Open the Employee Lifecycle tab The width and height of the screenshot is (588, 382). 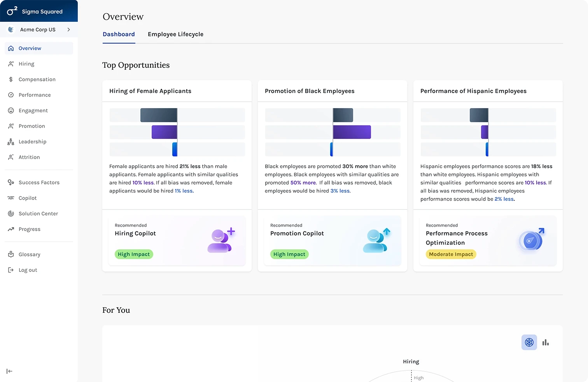[175, 34]
